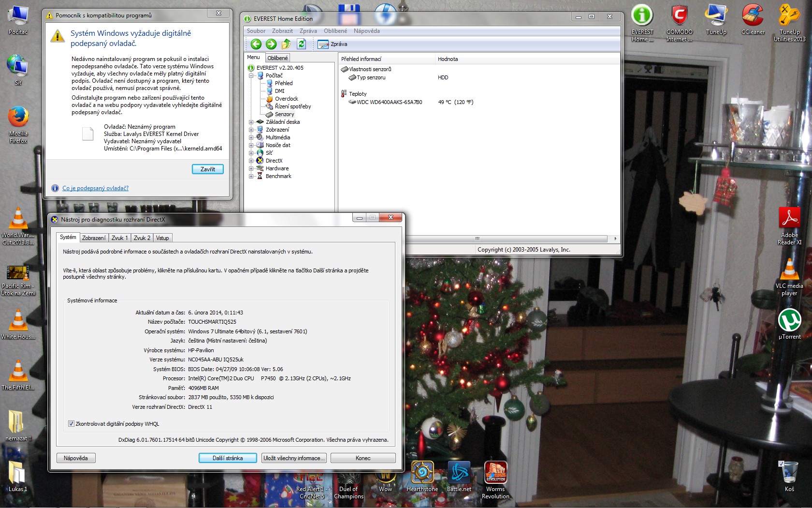Image resolution: width=812 pixels, height=508 pixels.
Task: Launch µTorrent desktop shortcut
Action: click(789, 324)
